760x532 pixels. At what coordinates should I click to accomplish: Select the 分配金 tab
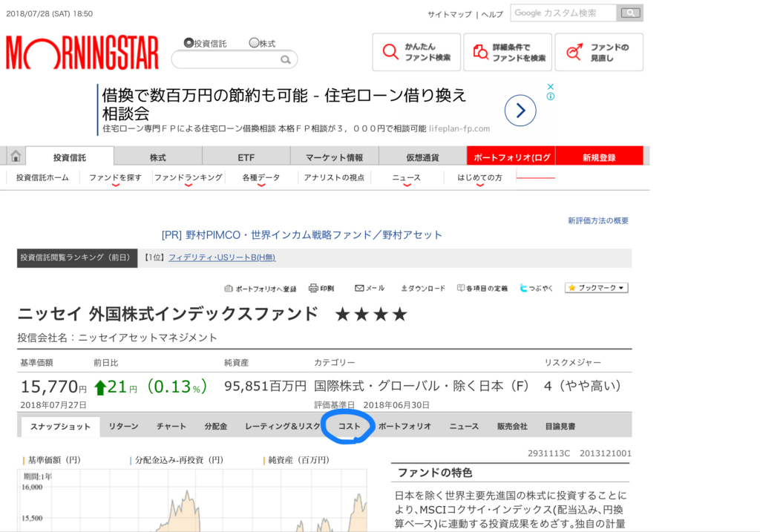click(216, 427)
